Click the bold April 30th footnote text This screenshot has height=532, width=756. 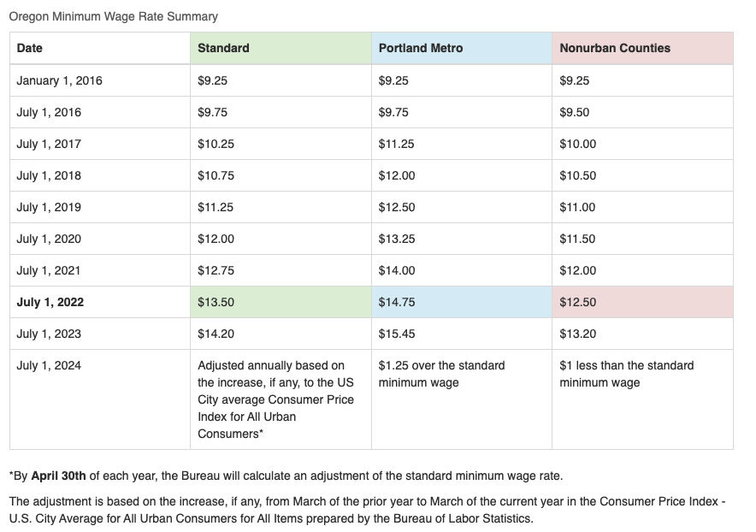[58, 476]
